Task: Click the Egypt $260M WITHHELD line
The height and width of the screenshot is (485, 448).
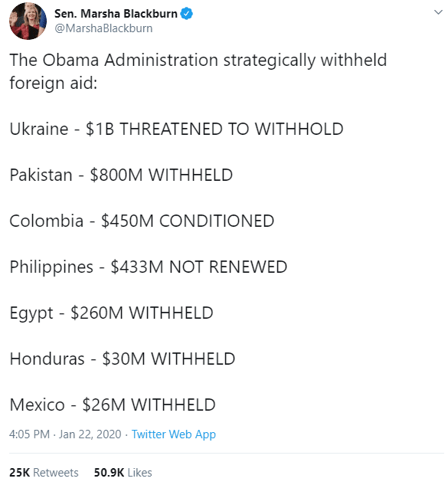Action: pos(111,313)
